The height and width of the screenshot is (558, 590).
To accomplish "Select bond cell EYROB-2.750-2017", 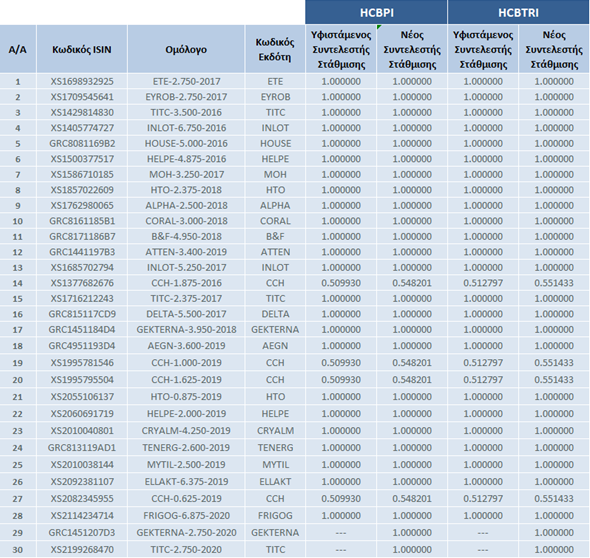I will coord(186,97).
